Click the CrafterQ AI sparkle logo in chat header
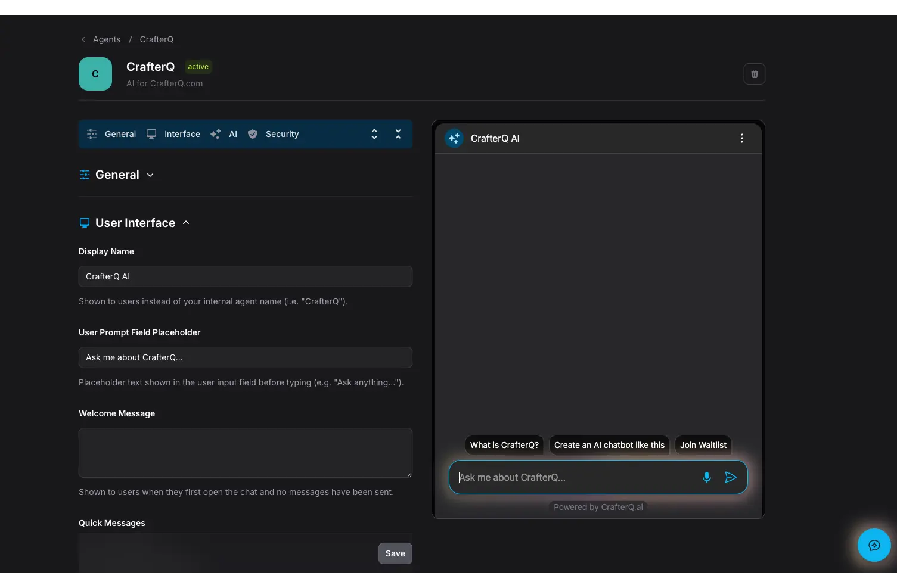 tap(454, 138)
